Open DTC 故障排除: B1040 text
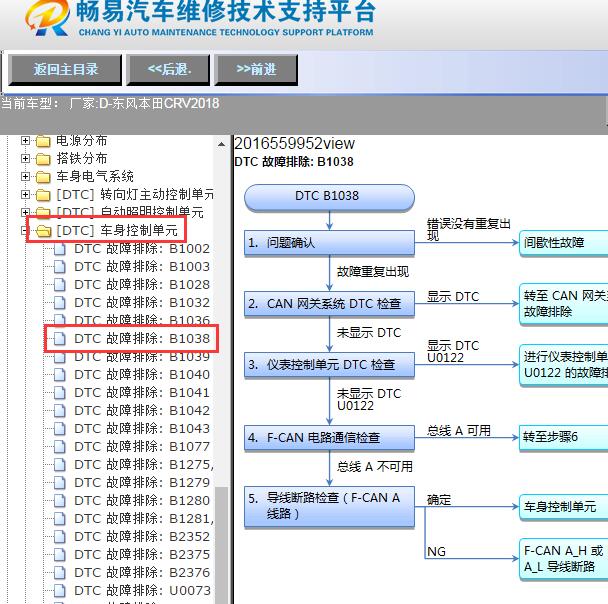Screen dimensions: 608x604 pos(142,374)
